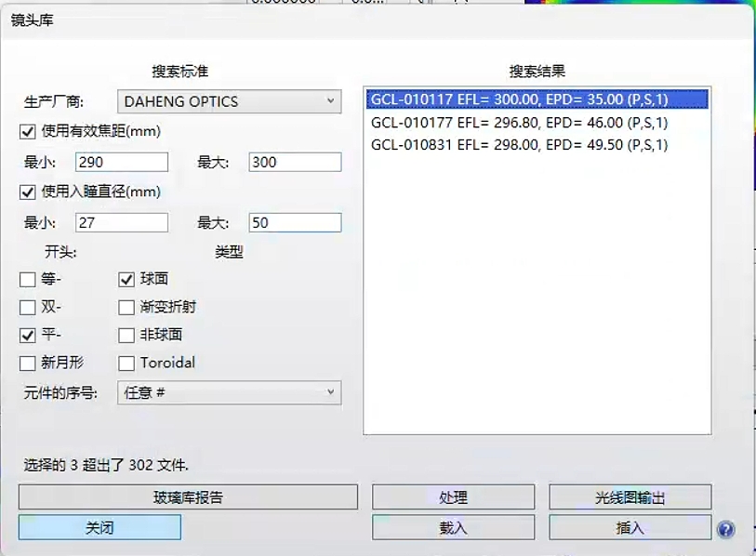Screen dimensions: 756x556
Task: Open the 玻璃库报告 report
Action: (188, 497)
